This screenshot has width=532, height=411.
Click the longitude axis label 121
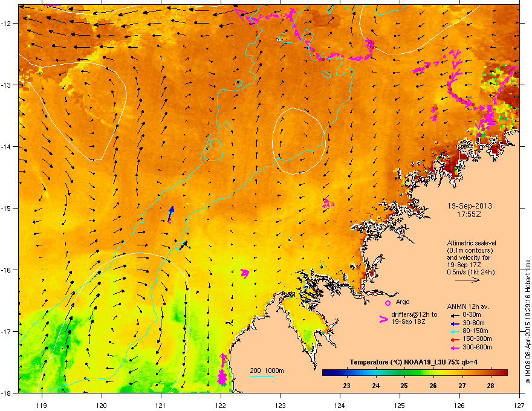[x=161, y=405]
